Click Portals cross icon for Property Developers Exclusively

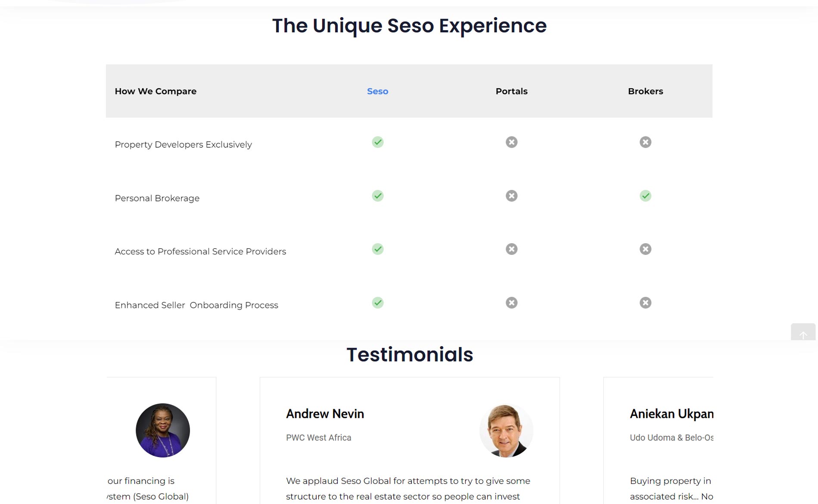pyautogui.click(x=511, y=142)
